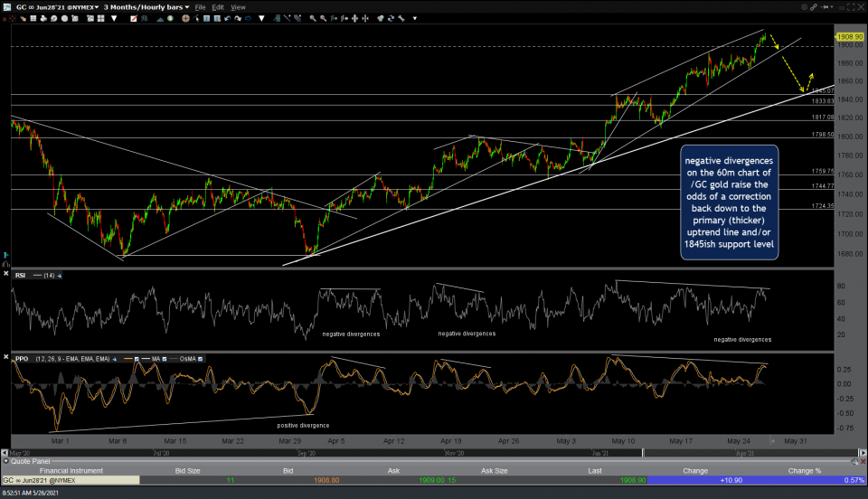Open the File menu
Screen dimensions: 868x499
200,6
